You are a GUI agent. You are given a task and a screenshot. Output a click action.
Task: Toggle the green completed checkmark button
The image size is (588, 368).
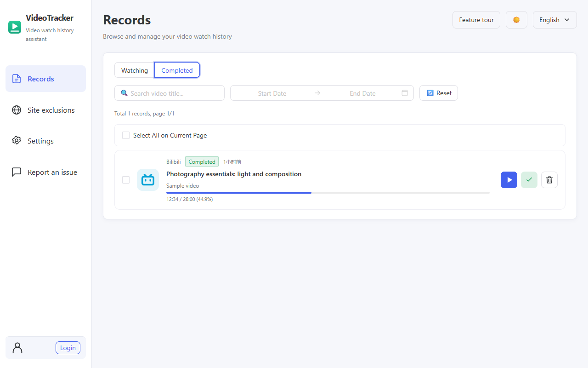[529, 180]
